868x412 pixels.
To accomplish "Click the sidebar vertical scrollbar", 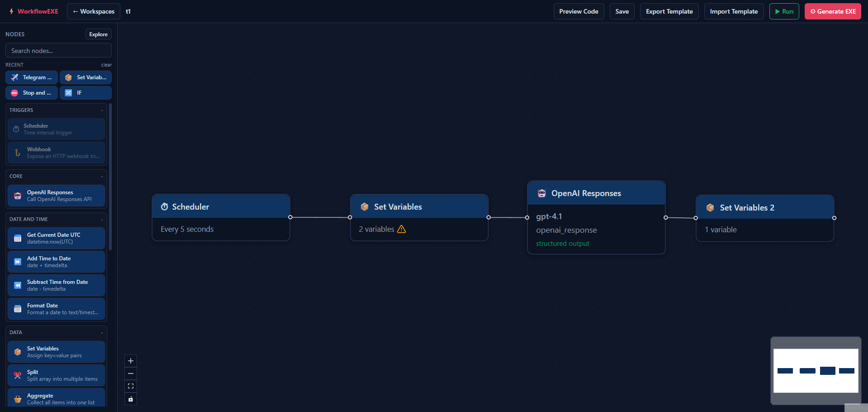I will [x=110, y=177].
